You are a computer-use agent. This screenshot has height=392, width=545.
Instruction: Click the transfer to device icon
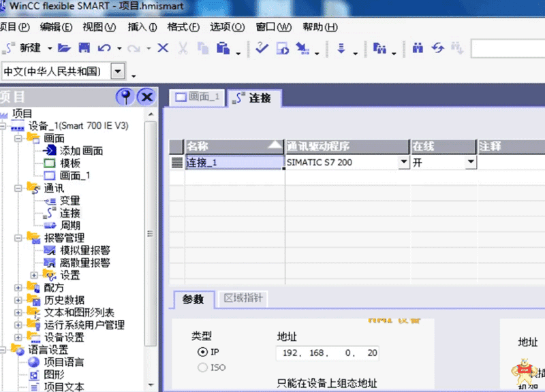click(x=302, y=48)
